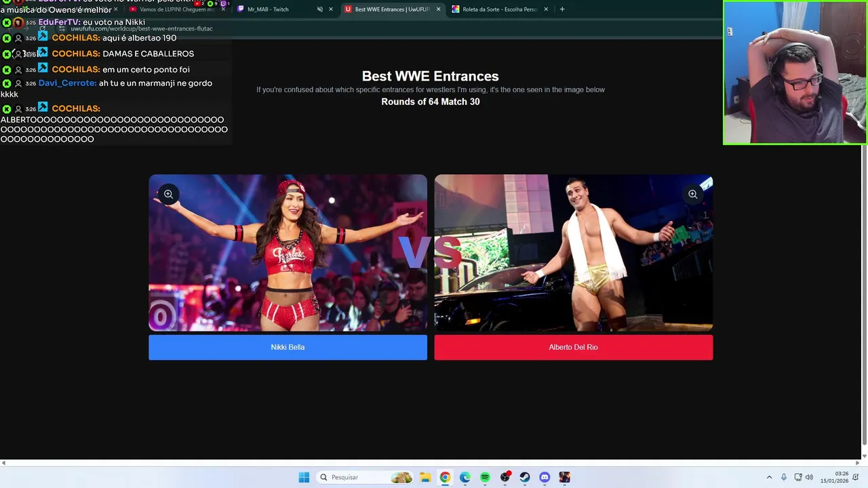This screenshot has width=868, height=488.
Task: Click the uwufufu.com address bar URL
Action: tap(142, 29)
